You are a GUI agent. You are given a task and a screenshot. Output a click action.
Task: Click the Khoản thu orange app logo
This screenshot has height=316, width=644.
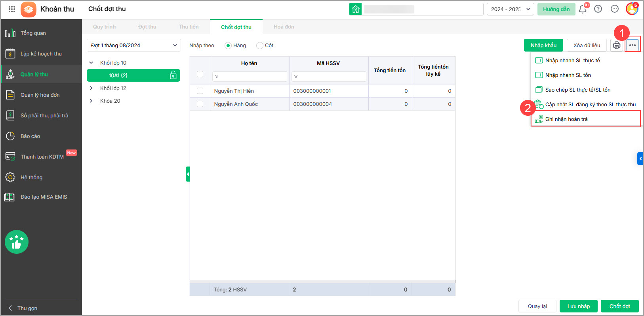coord(29,9)
